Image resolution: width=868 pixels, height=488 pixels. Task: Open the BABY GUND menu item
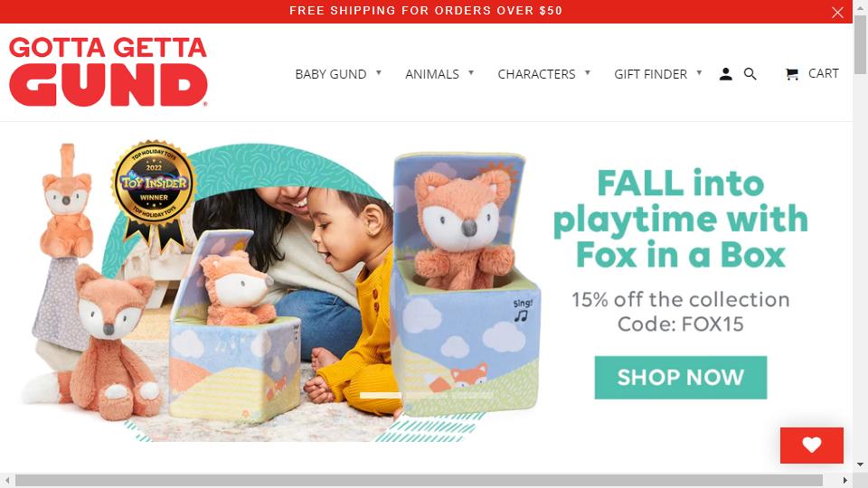331,74
